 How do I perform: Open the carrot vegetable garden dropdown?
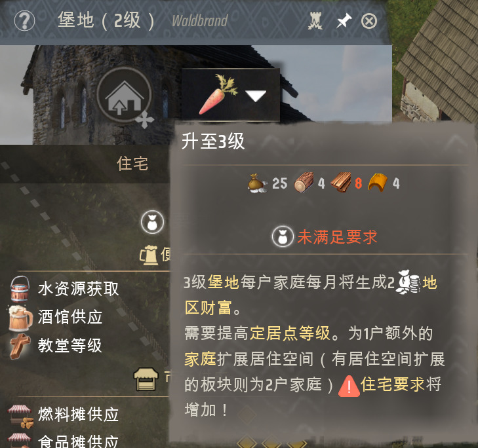pyautogui.click(x=231, y=95)
